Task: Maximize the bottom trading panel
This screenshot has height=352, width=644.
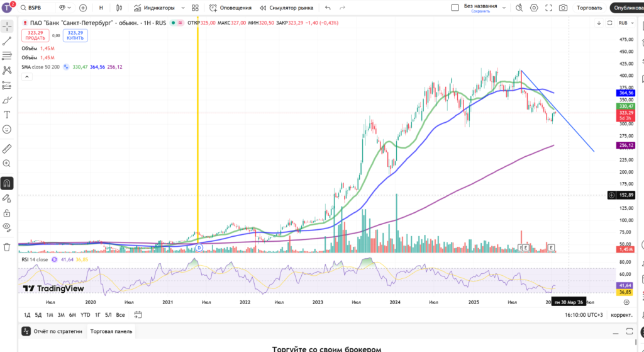Action: click(x=629, y=331)
